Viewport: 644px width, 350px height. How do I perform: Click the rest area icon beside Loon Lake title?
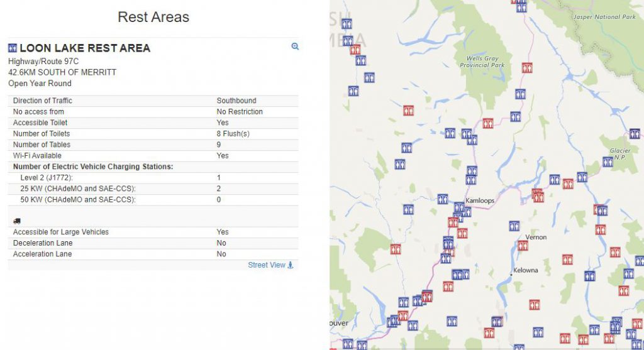13,48
